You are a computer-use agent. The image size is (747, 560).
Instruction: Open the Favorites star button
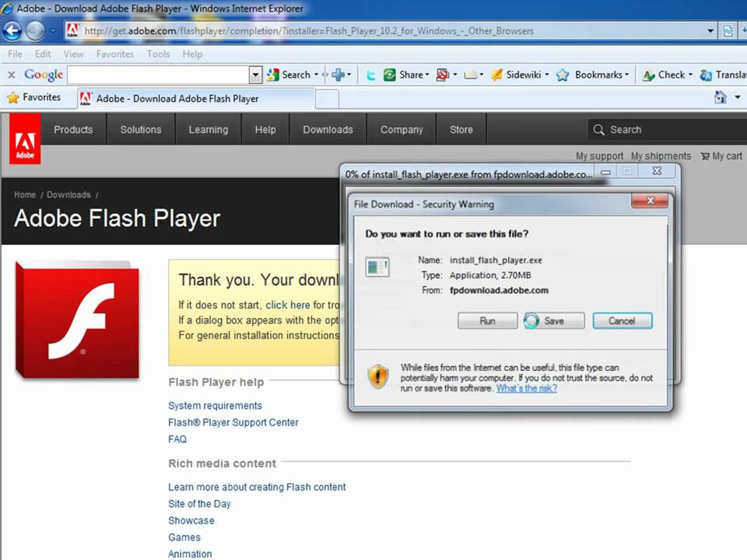(33, 97)
